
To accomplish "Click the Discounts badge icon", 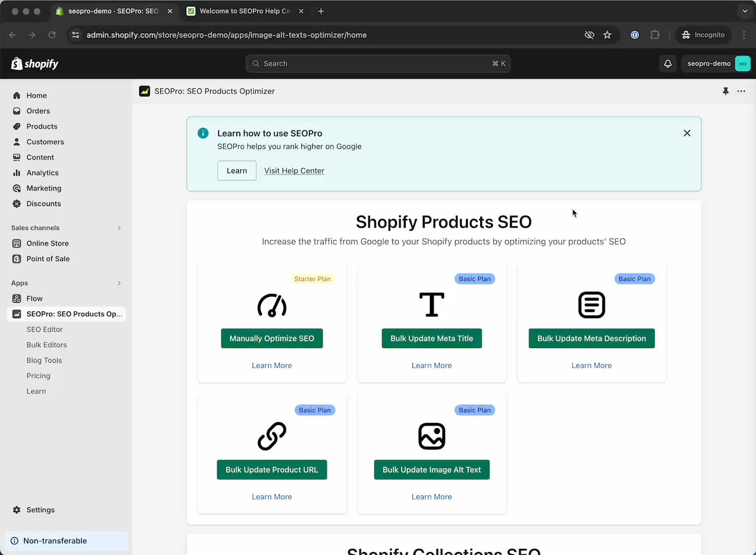I will [x=17, y=203].
